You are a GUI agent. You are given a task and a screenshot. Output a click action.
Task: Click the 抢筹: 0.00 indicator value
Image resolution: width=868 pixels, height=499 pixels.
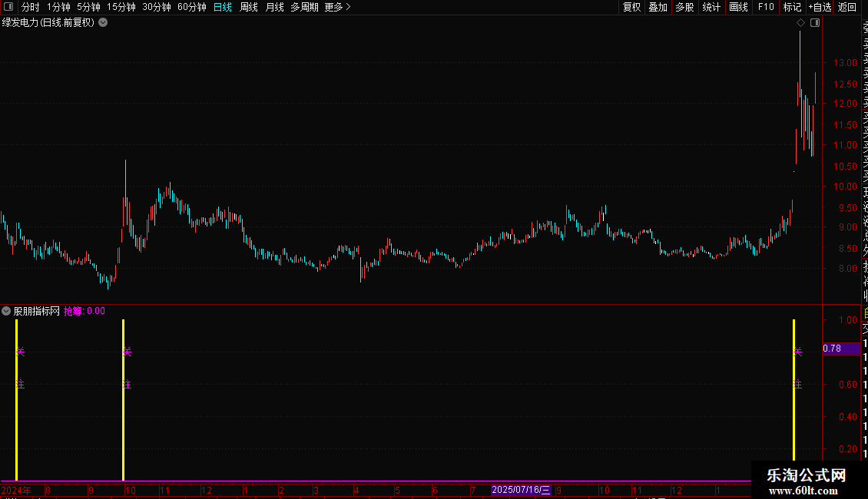(x=84, y=311)
